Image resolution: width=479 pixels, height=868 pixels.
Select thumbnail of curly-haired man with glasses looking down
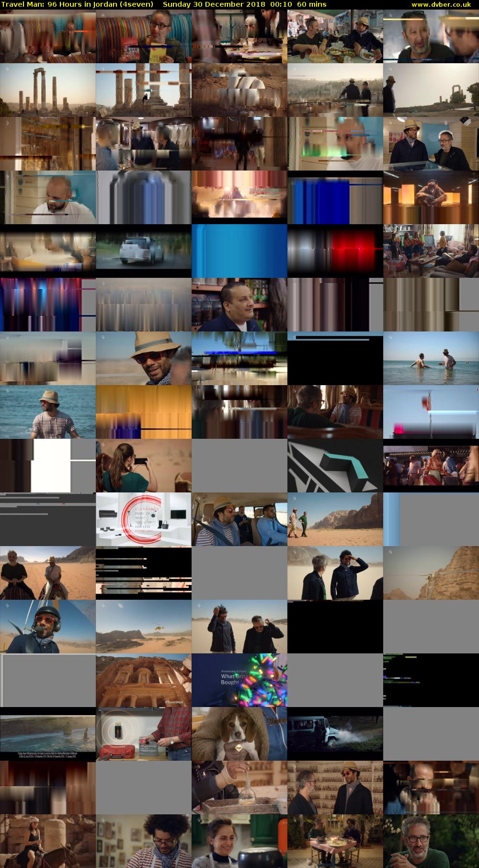coord(144,841)
